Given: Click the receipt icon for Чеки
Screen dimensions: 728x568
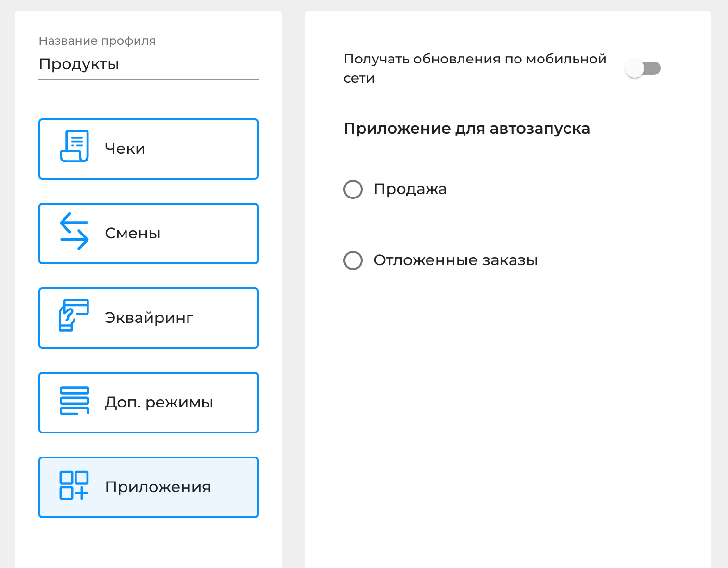Looking at the screenshot, I should coord(74,146).
